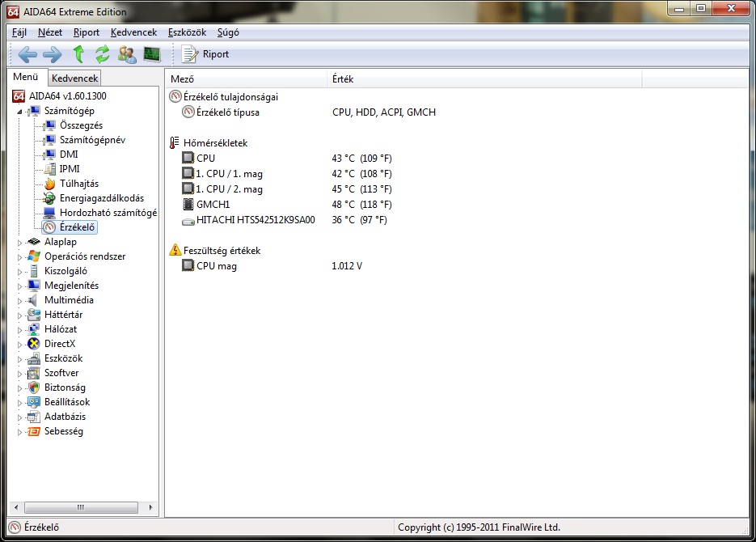Click the Szoftver icon in tree
The image size is (756, 542).
34,373
